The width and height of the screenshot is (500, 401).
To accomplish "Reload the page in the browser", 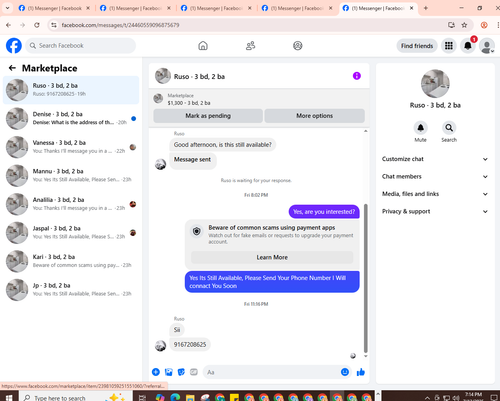I will click(37, 25).
